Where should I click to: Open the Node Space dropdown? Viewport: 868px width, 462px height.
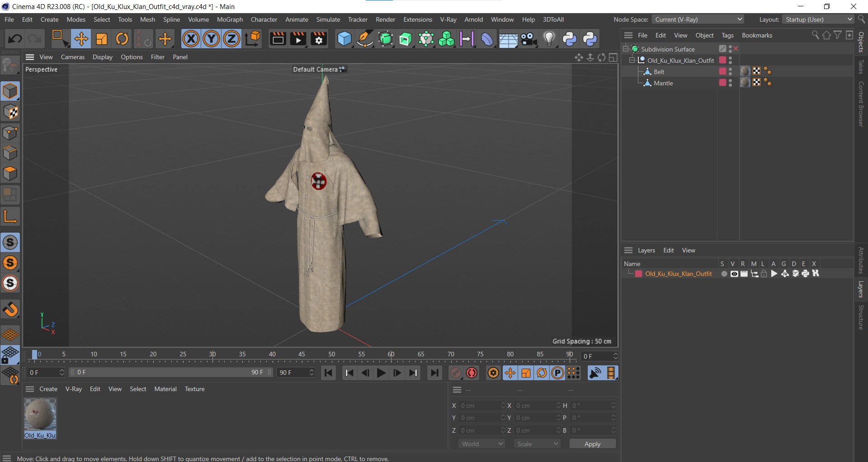click(x=698, y=19)
